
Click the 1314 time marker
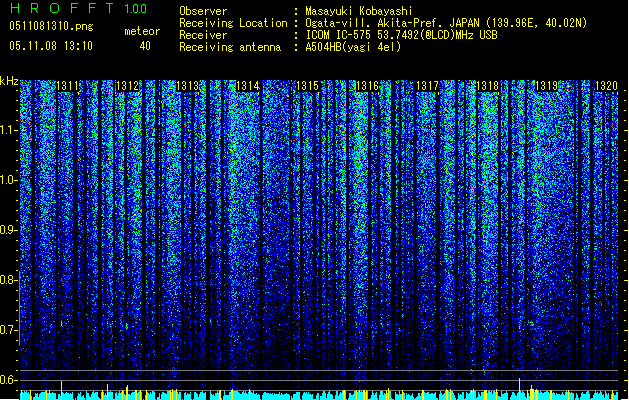[x=248, y=86]
